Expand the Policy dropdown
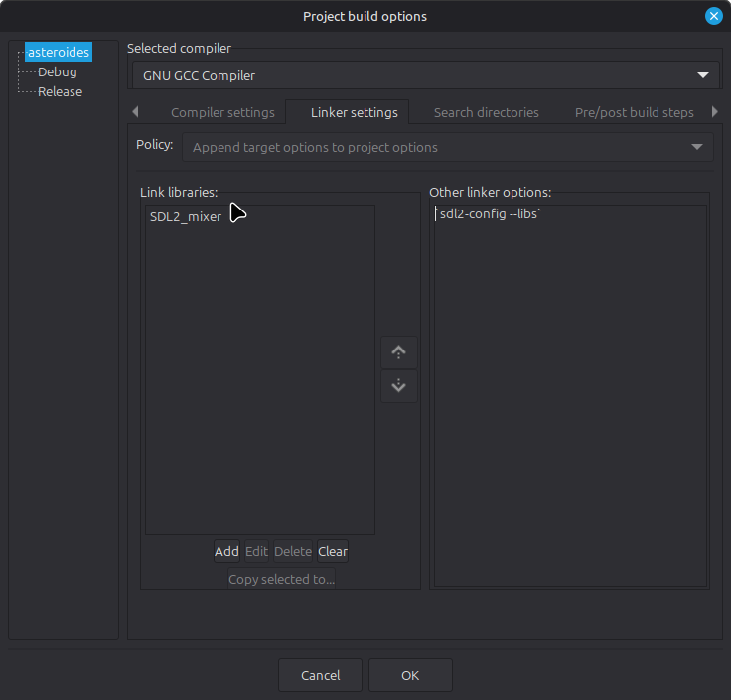731x700 pixels. pyautogui.click(x=447, y=147)
